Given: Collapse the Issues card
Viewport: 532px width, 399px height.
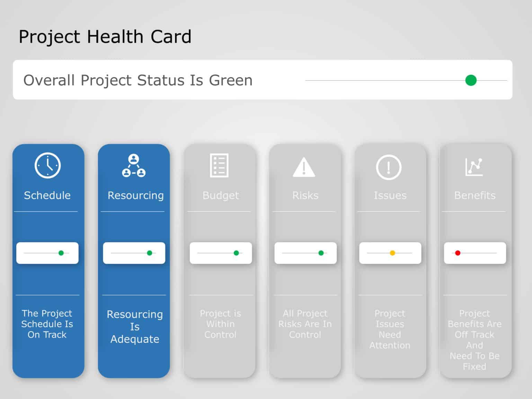Looking at the screenshot, I should tap(390, 195).
